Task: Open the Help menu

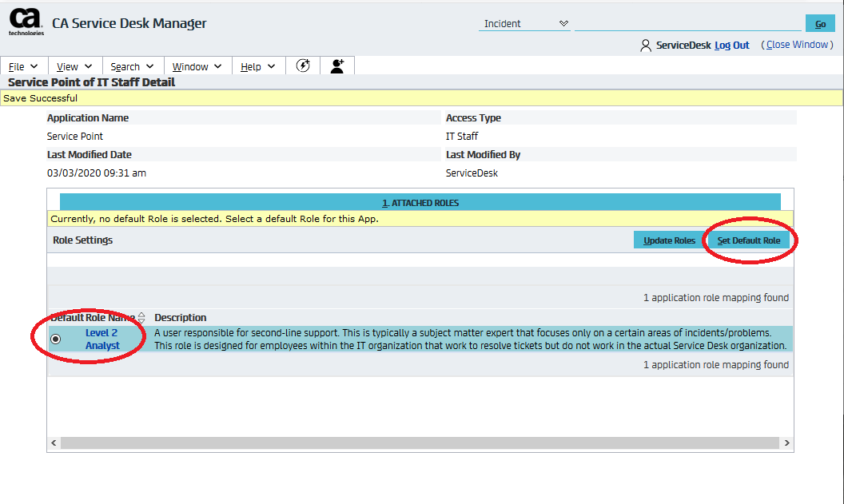Action: tap(257, 67)
